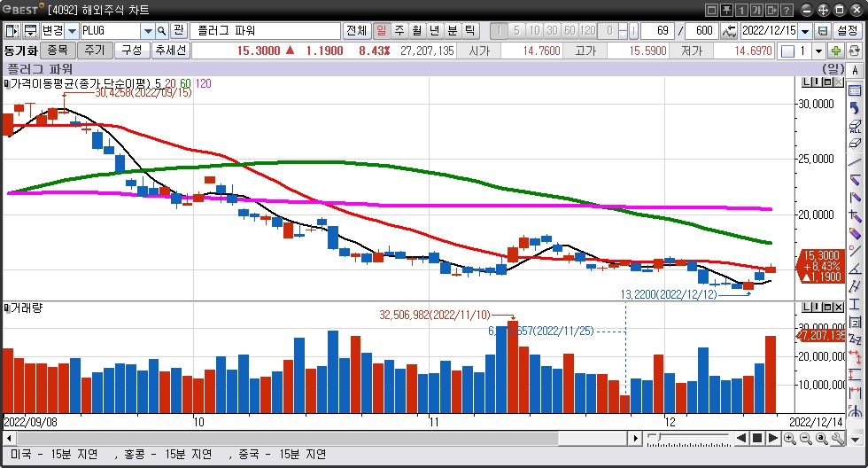The width and height of the screenshot is (868, 468).
Task: Select the crosshair pencil line tool
Action: tap(856, 215)
